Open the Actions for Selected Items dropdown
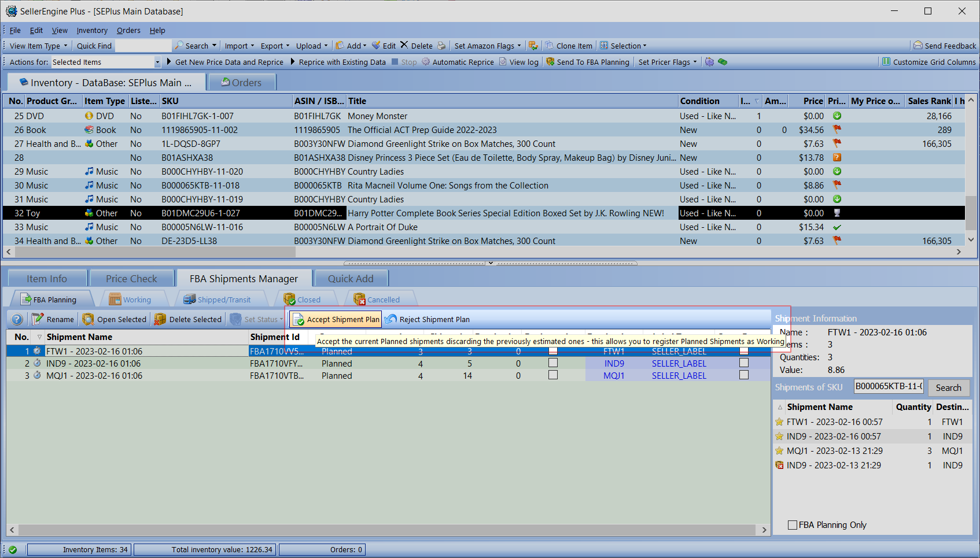980x558 pixels. 157,62
